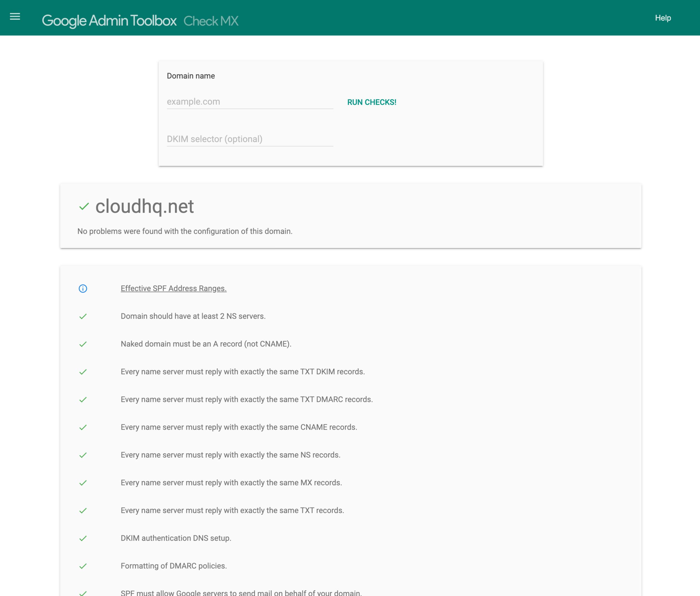Click the Check MX title

tap(211, 21)
